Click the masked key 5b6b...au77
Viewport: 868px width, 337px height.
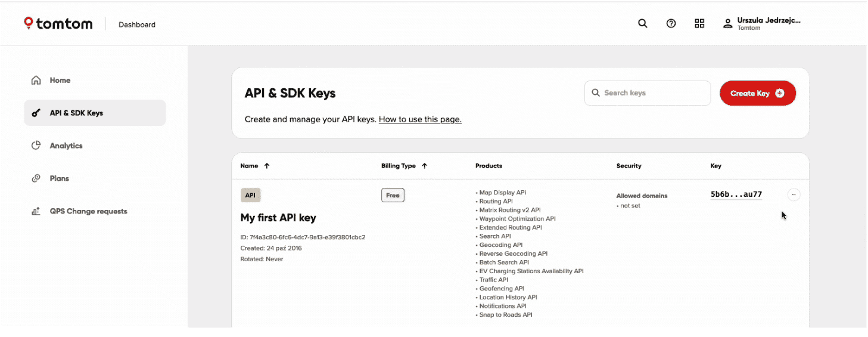pyautogui.click(x=736, y=194)
